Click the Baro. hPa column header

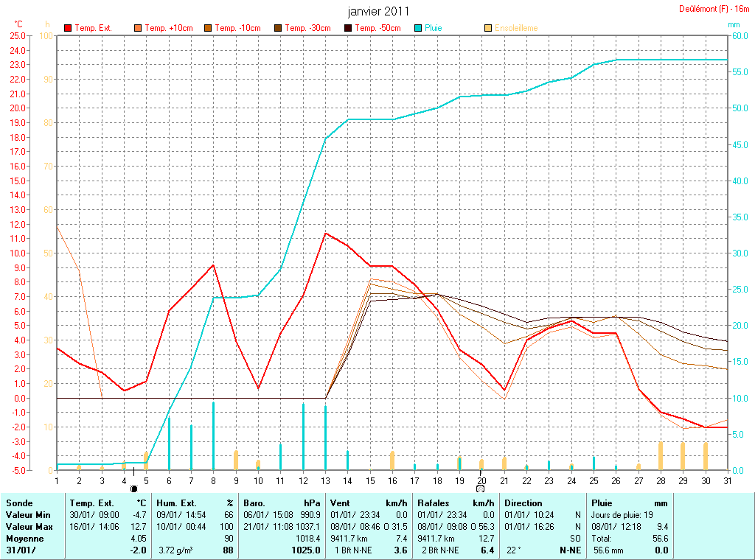pyautogui.click(x=282, y=503)
